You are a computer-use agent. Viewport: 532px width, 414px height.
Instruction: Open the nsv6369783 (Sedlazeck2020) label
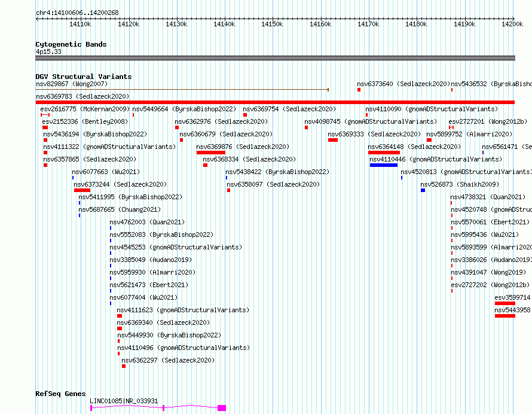[x=82, y=96]
